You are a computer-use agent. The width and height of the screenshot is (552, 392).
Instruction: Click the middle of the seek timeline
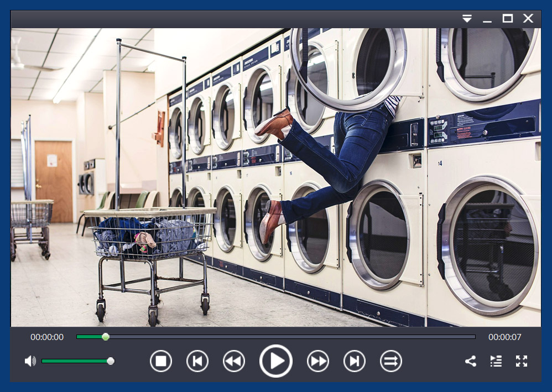pyautogui.click(x=276, y=337)
